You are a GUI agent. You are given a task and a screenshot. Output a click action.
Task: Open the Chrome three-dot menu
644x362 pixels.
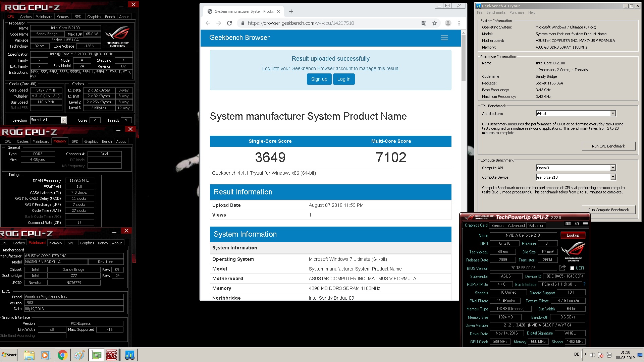tap(459, 23)
